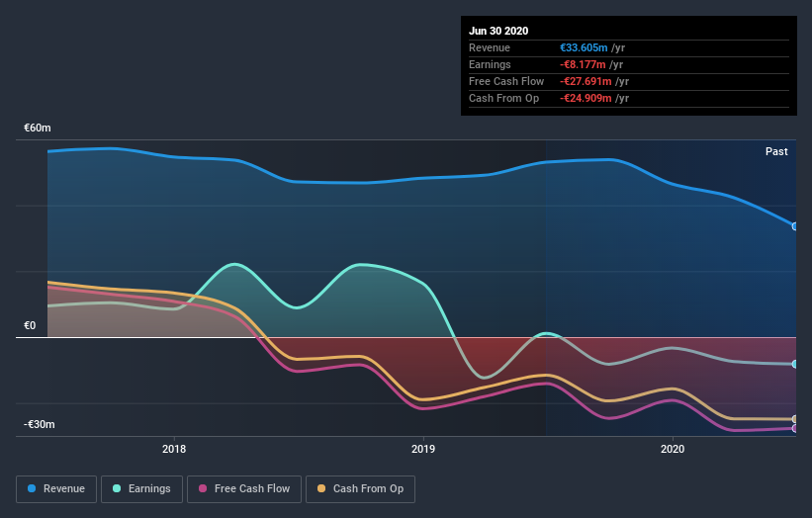Toggle the Free Cash Flow legend button
Image resolution: width=812 pixels, height=518 pixels.
[244, 489]
